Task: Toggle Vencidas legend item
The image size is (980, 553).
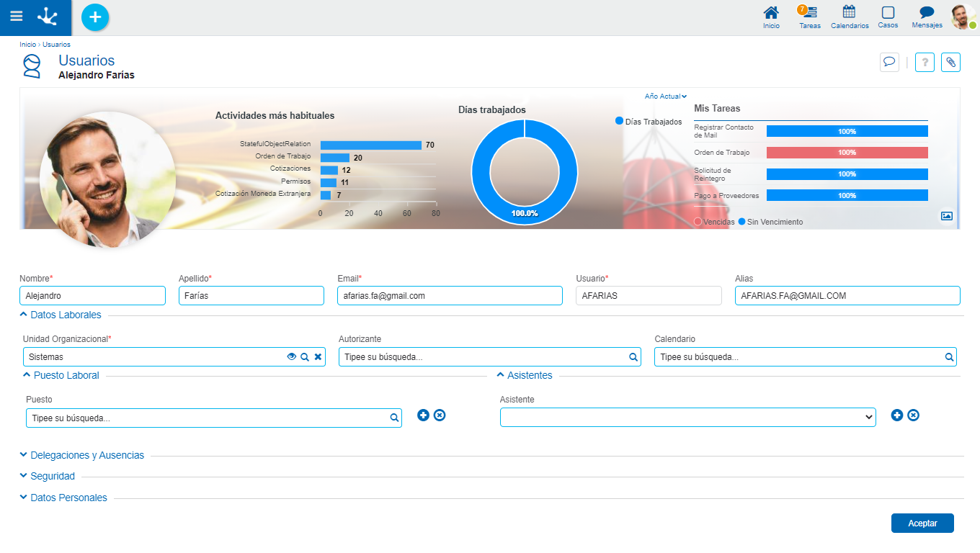Action: click(x=714, y=222)
